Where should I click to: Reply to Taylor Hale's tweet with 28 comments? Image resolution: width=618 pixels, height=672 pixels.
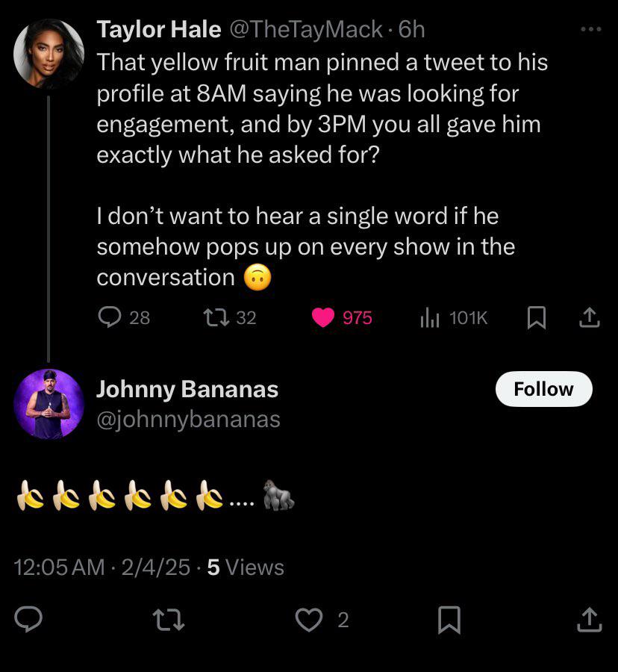click(110, 318)
